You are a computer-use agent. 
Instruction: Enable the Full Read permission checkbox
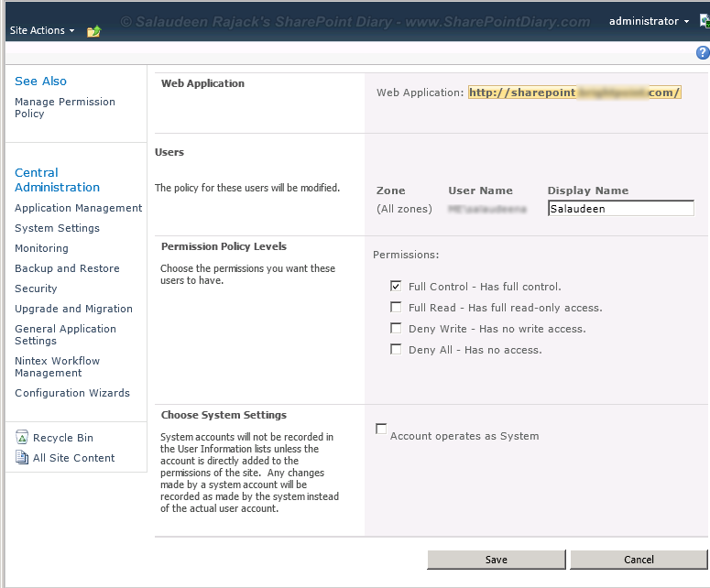(396, 308)
